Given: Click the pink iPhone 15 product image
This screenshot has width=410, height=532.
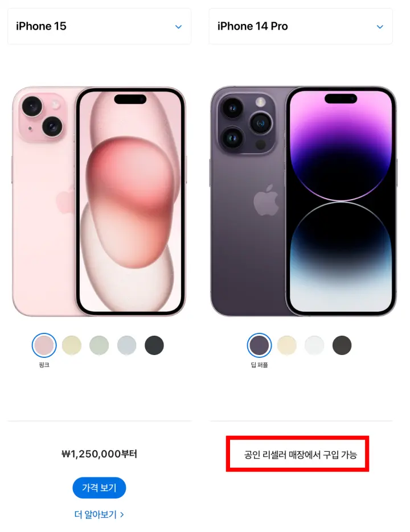Looking at the screenshot, I should coord(99,201).
